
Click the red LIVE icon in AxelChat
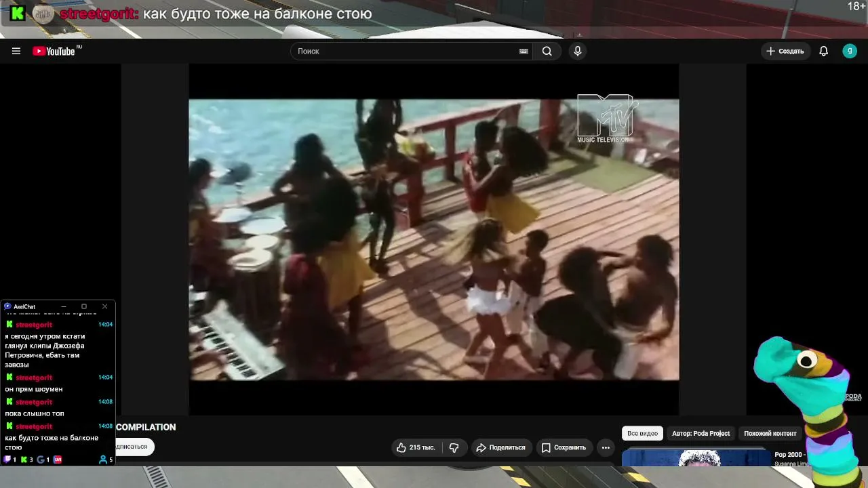[x=58, y=460]
